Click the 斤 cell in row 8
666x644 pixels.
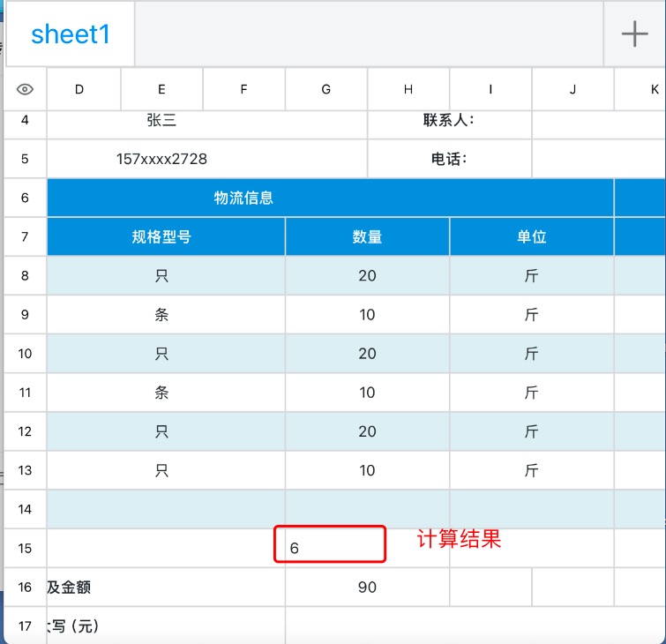532,275
